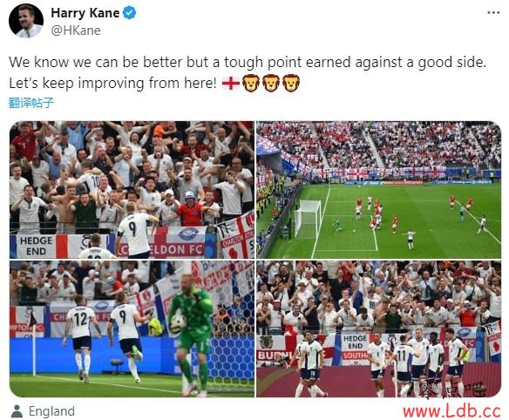The image size is (509, 420).
Task: Click the tweet text body
Action: [x=248, y=72]
